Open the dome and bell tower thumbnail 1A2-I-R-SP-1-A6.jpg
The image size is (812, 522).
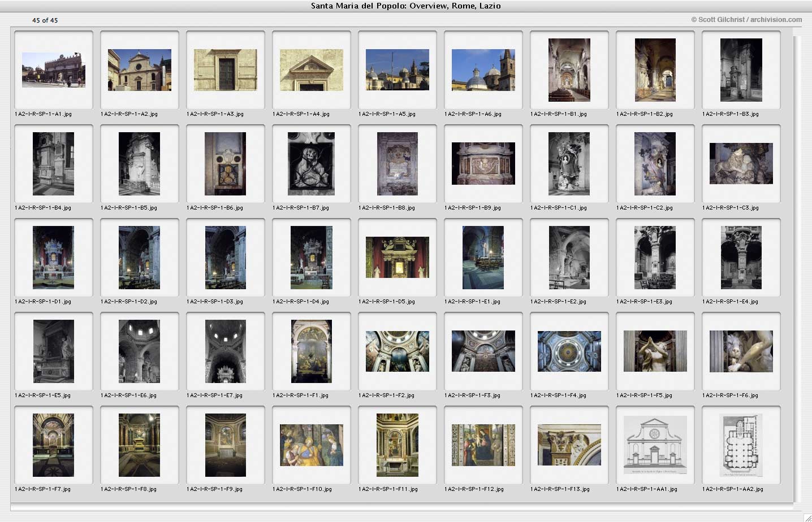(483, 70)
